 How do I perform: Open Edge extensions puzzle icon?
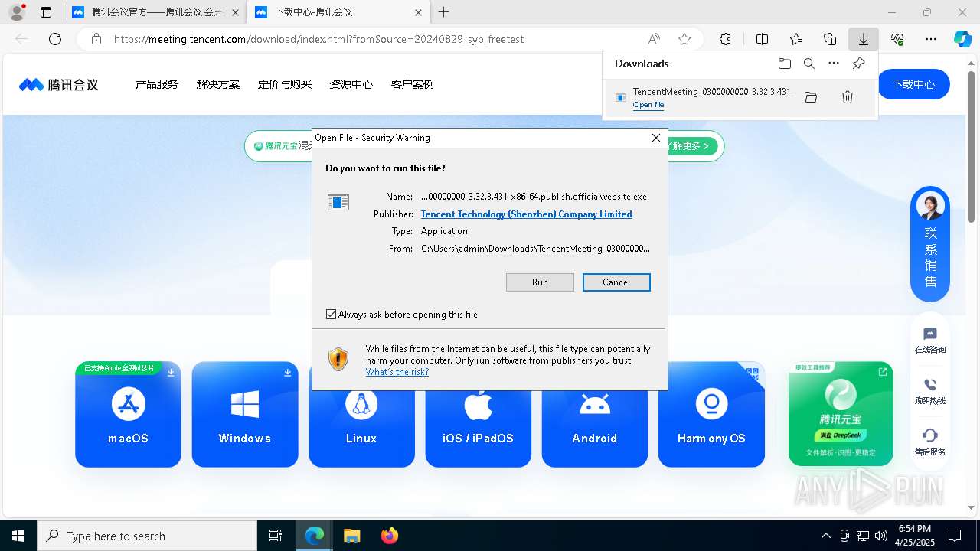tap(726, 39)
